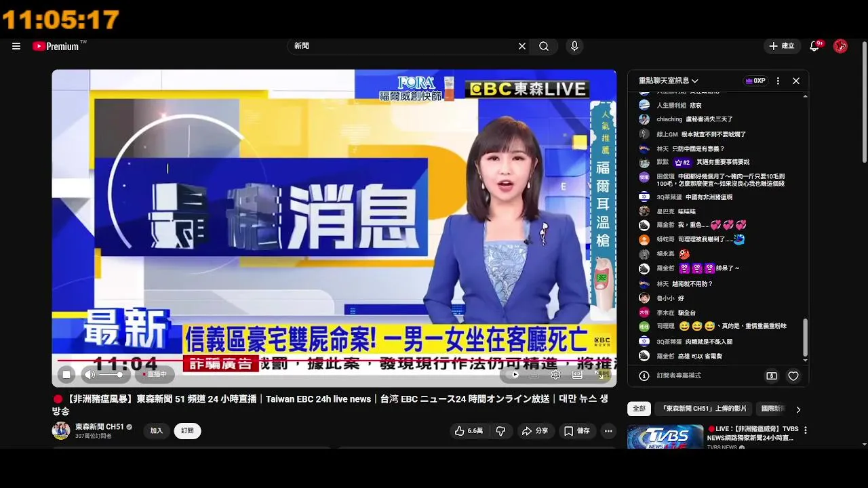This screenshot has height=488, width=868.
Task: Click chat user 蟒蛇哥 avatar
Action: (x=644, y=240)
